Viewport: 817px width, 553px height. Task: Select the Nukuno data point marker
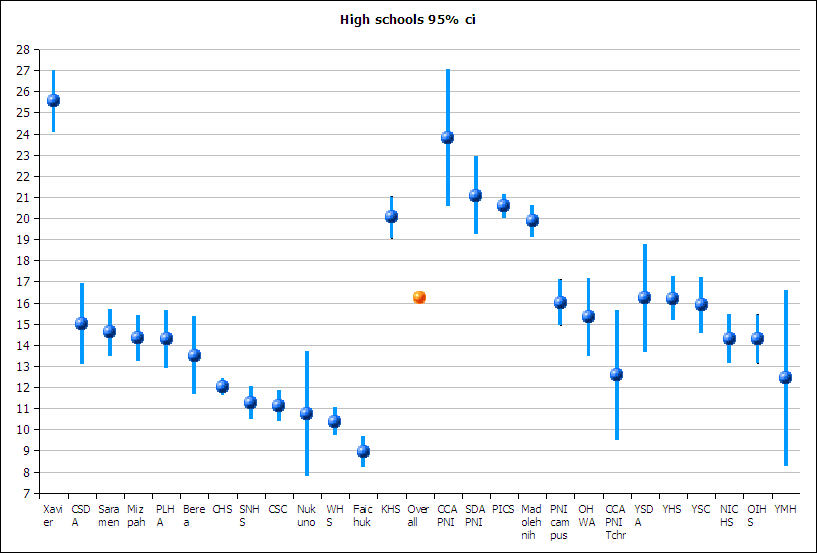[306, 414]
